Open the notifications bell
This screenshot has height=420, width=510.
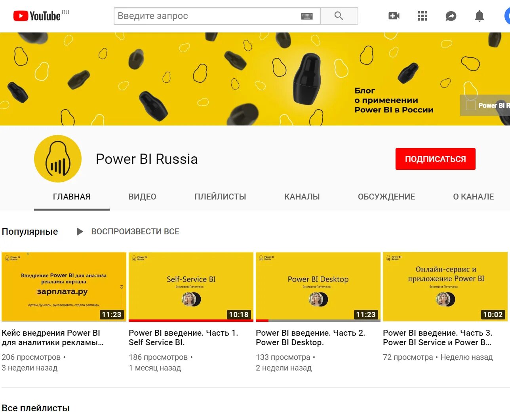click(x=480, y=16)
